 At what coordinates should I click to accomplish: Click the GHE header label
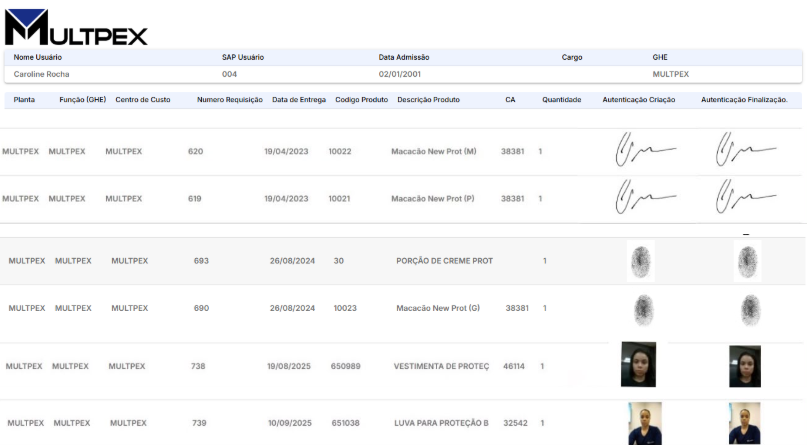[x=660, y=57]
